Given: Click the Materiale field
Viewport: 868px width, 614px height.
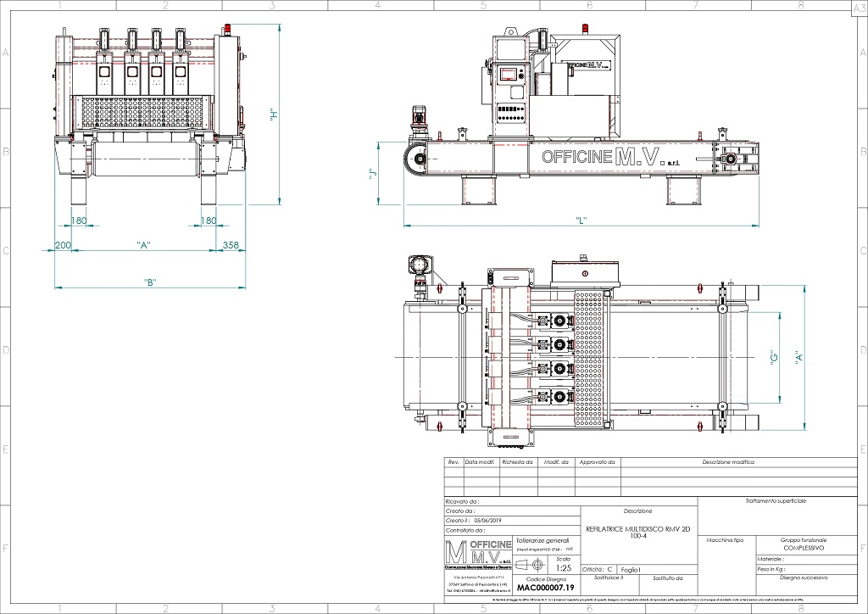Looking at the screenshot, I should [x=807, y=560].
